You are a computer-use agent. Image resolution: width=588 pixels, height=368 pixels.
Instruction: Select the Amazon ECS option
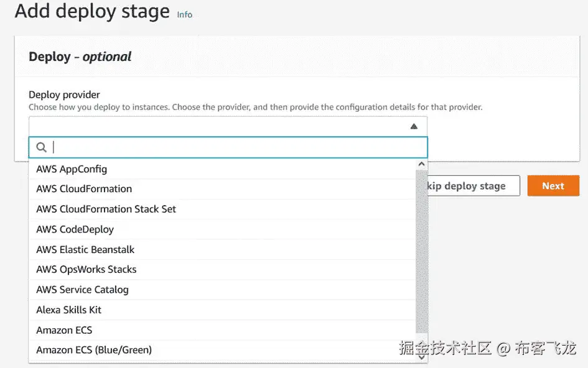pos(64,330)
